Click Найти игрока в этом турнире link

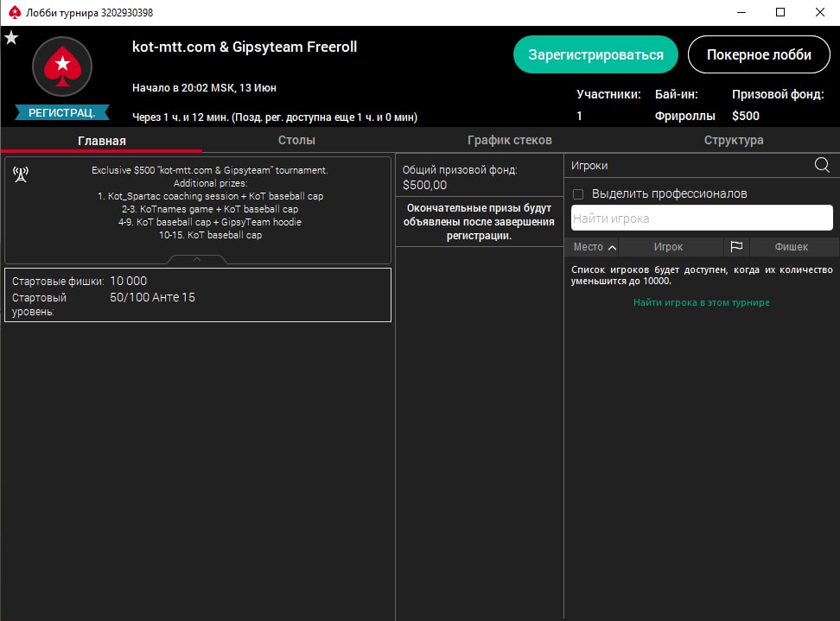[701, 302]
